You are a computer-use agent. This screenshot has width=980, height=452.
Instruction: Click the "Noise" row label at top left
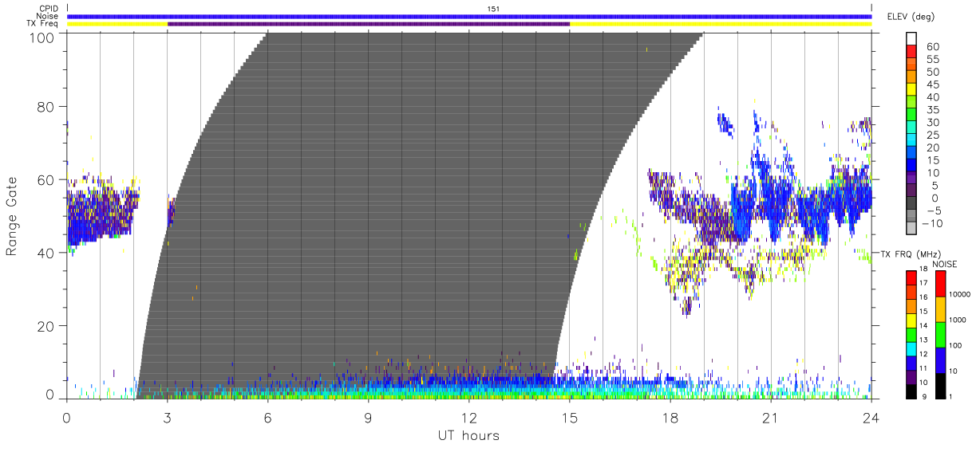48,16
